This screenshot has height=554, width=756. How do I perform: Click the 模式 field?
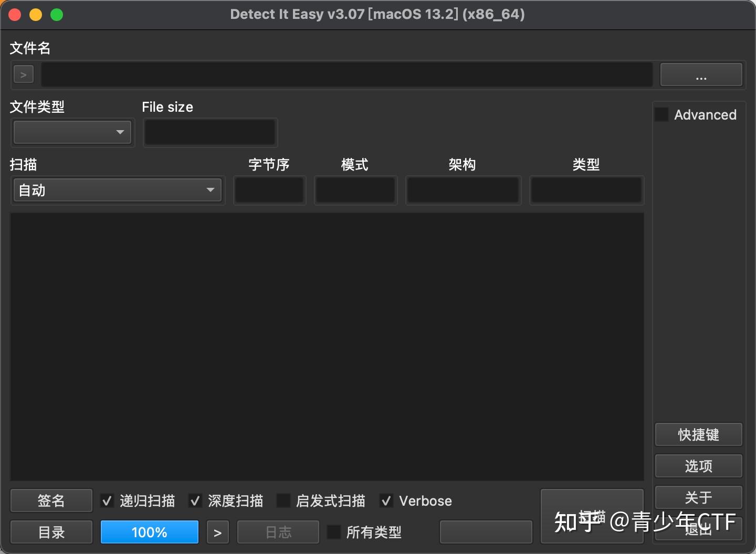[x=355, y=190]
